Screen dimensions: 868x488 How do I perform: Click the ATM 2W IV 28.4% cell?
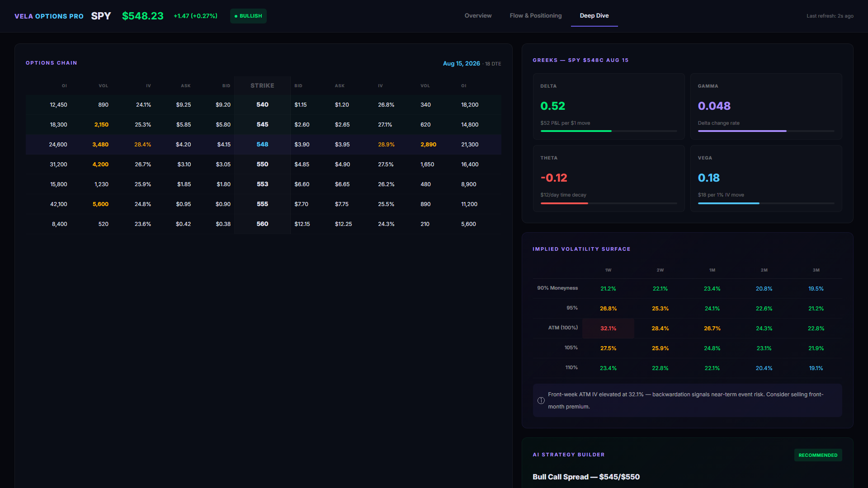tap(660, 328)
